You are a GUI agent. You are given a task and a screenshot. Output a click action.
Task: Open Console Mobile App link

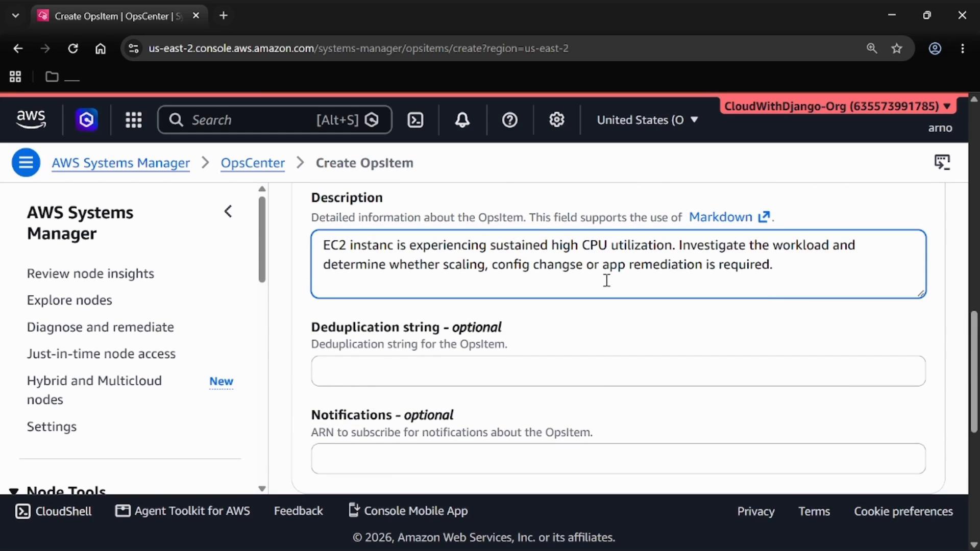pyautogui.click(x=408, y=511)
